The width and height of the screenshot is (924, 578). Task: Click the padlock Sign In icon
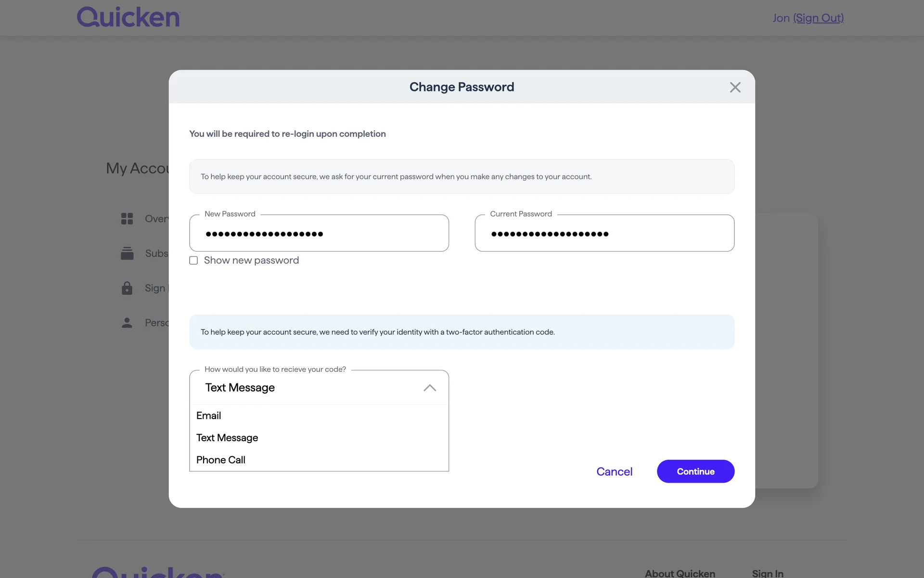(x=127, y=288)
